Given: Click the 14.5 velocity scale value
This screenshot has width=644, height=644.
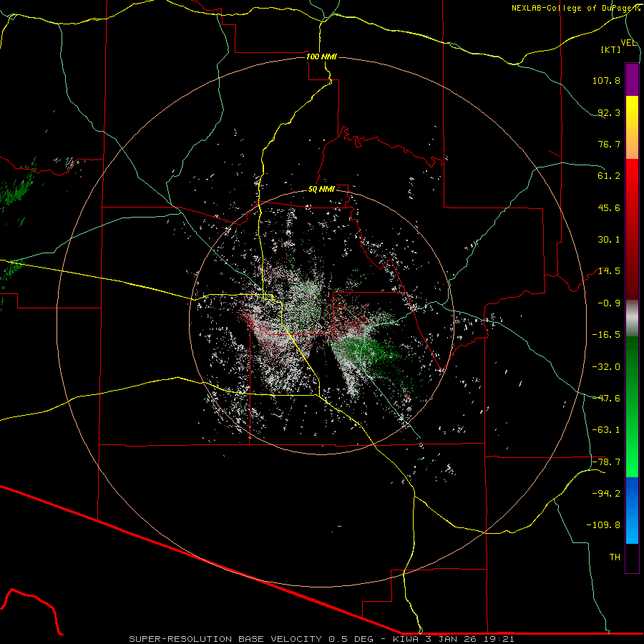Looking at the screenshot, I should (609, 271).
